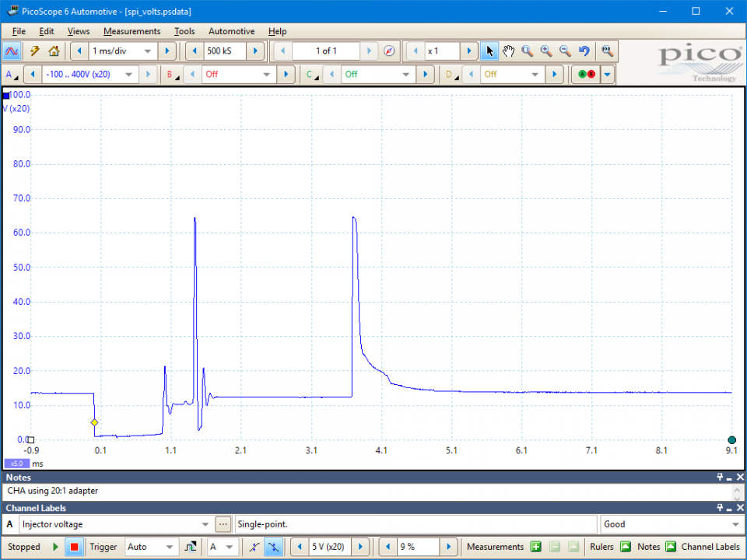Image resolution: width=747 pixels, height=560 pixels.
Task: Click zoom to full view (100%) icon
Action: pyautogui.click(x=607, y=51)
